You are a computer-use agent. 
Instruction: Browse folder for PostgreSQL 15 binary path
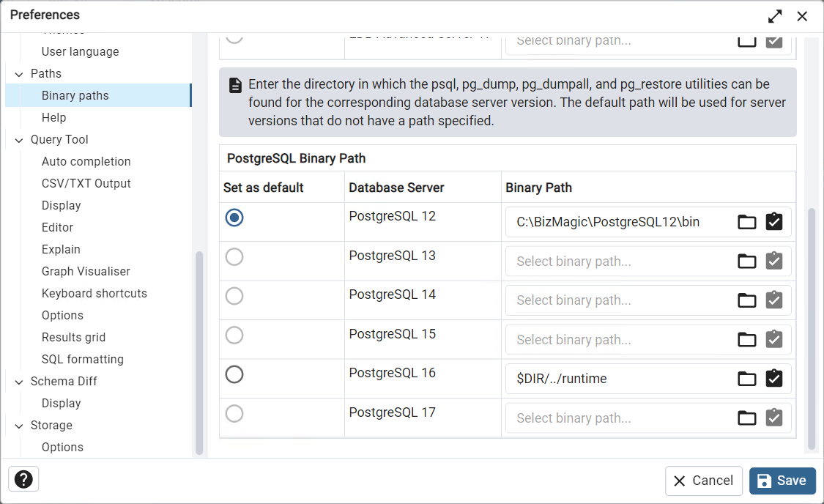pos(747,339)
